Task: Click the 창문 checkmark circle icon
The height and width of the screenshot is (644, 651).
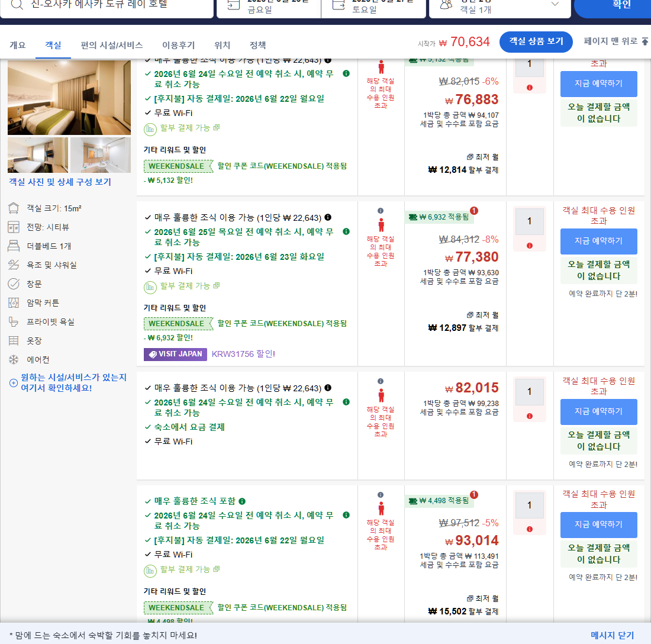Action: pyautogui.click(x=14, y=284)
